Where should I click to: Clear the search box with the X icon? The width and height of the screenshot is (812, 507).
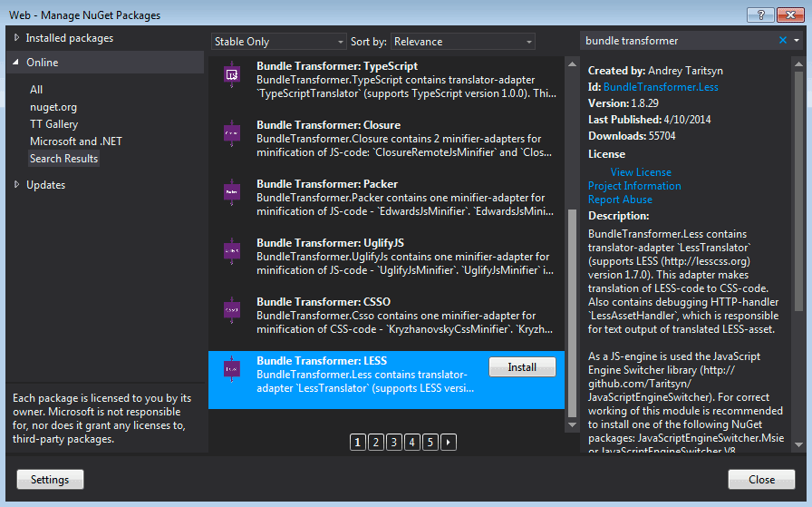pos(782,41)
